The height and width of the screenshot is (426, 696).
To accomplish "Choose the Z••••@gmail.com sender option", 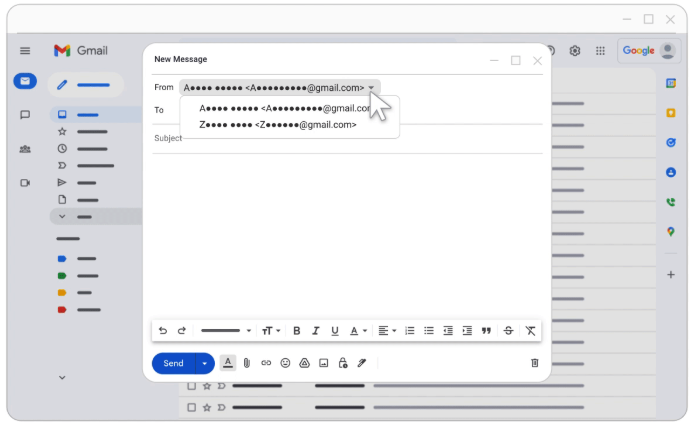I will pos(278,125).
